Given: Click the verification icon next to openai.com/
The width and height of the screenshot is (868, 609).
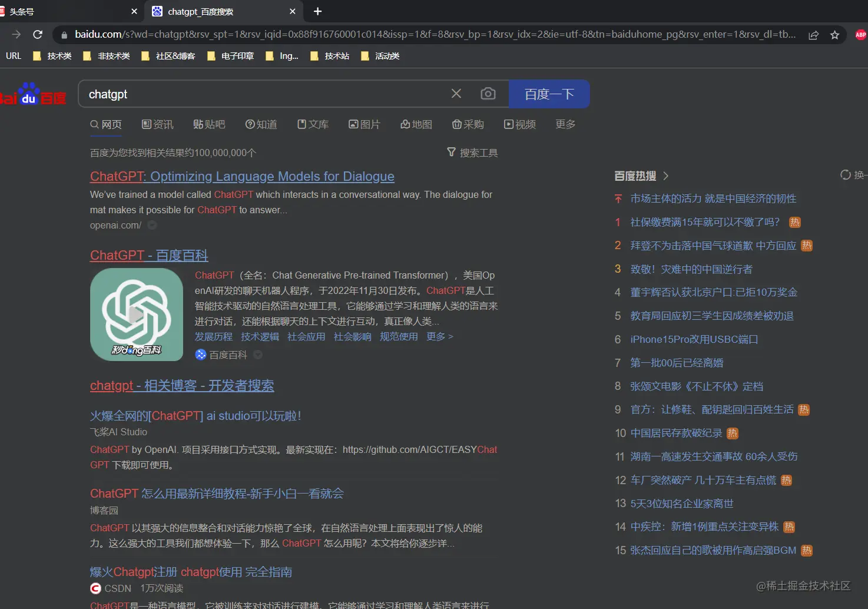Looking at the screenshot, I should (152, 225).
